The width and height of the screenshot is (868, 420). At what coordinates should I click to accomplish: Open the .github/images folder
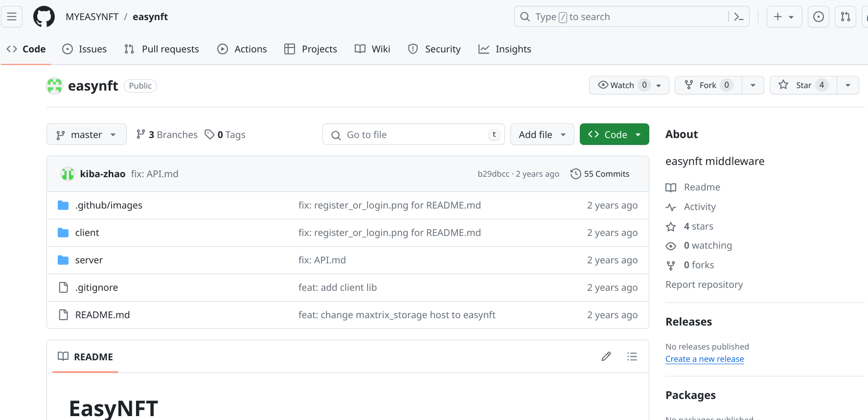(109, 205)
